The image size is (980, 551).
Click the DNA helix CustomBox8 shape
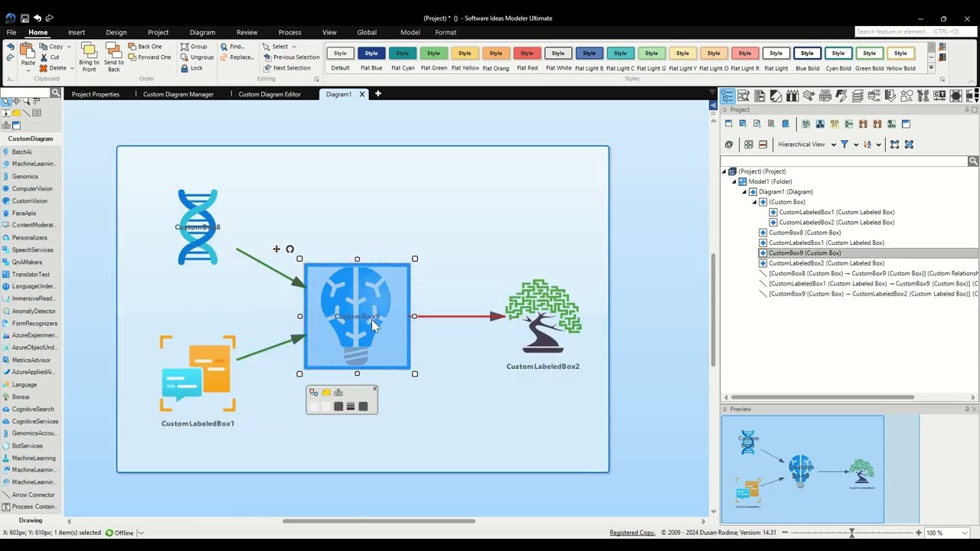[198, 227]
